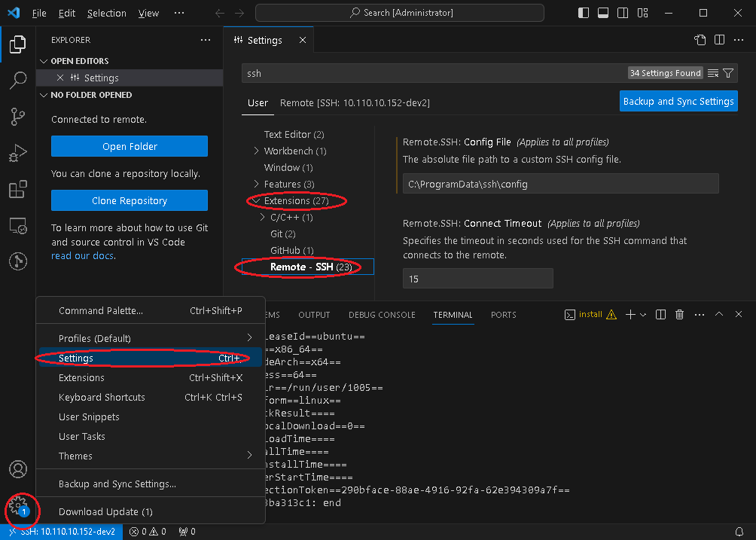Open the Accounts icon above the gear

18,469
